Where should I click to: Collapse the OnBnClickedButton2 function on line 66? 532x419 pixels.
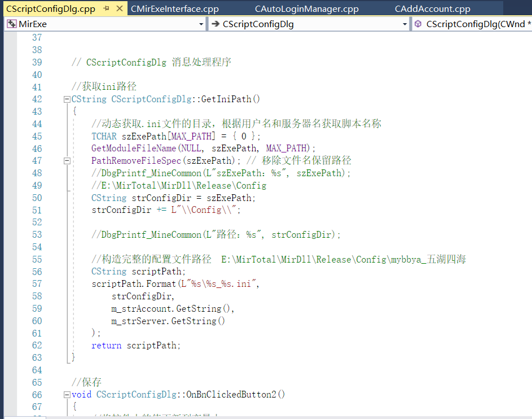(67, 395)
